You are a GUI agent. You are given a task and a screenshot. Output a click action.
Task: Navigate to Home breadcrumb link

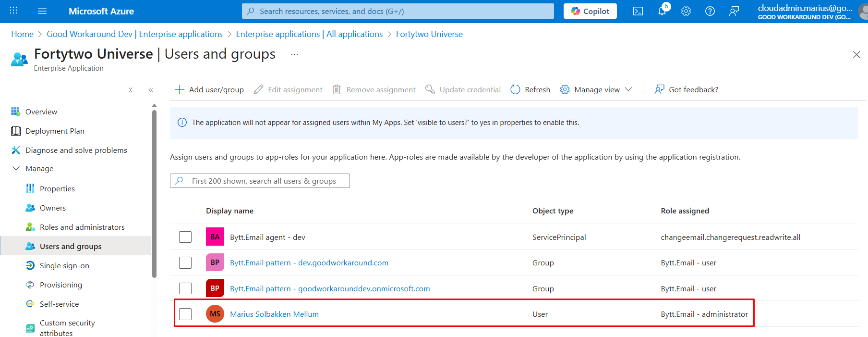point(22,34)
